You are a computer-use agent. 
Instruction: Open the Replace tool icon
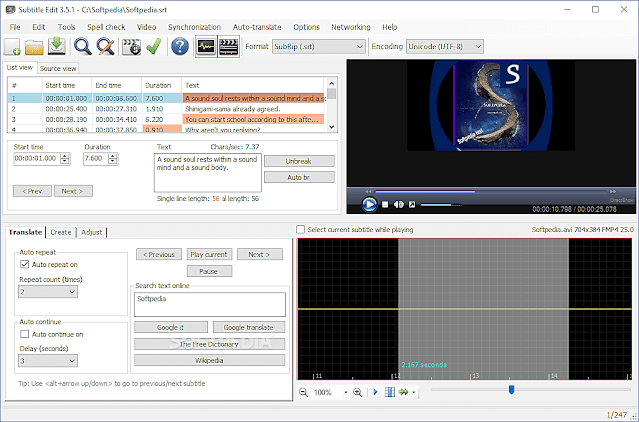[x=104, y=46]
